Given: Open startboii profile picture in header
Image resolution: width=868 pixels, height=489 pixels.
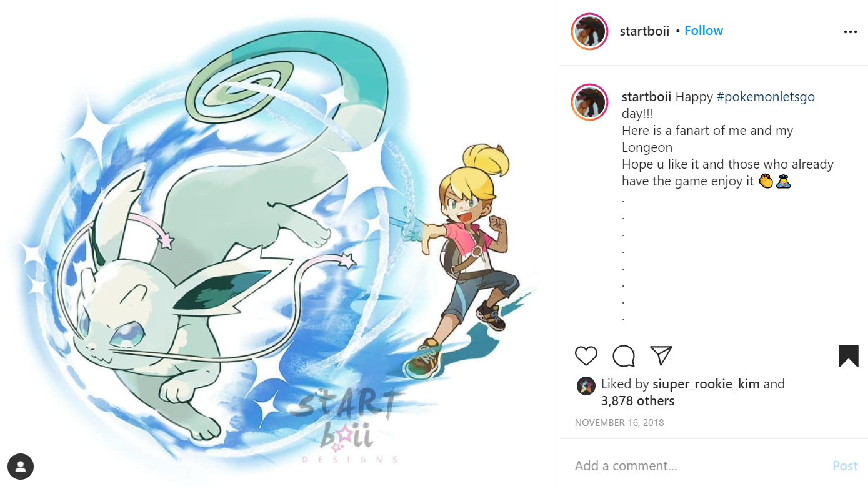Looking at the screenshot, I should pos(589,31).
